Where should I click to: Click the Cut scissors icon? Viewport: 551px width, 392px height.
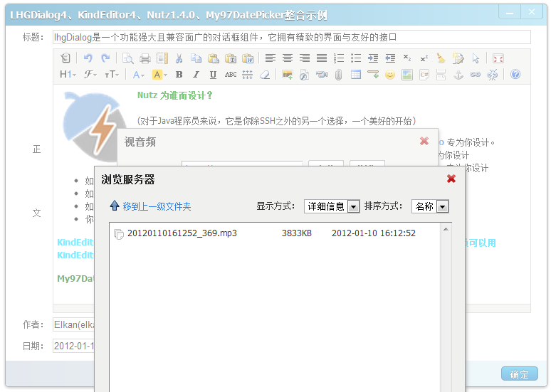click(x=179, y=58)
